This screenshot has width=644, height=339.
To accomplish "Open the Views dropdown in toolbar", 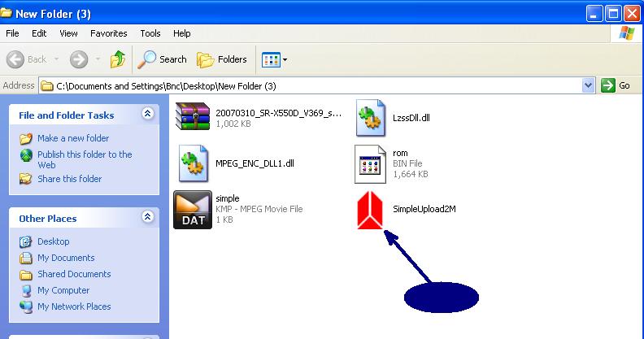I will 274,59.
